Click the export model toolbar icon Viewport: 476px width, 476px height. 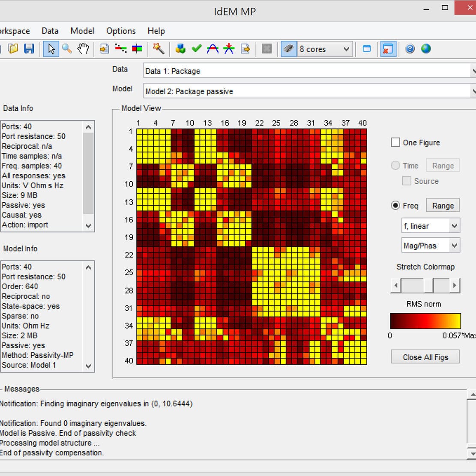click(x=245, y=48)
